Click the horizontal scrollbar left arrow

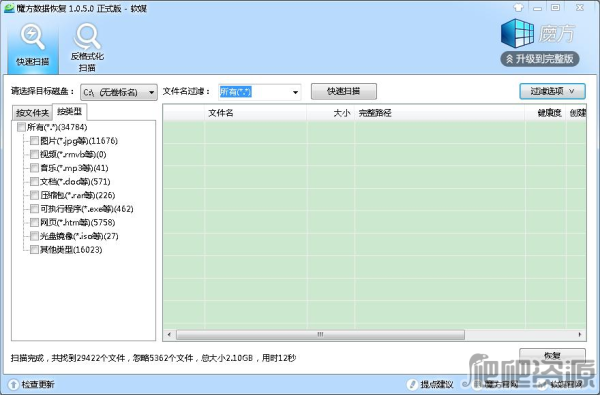point(169,335)
